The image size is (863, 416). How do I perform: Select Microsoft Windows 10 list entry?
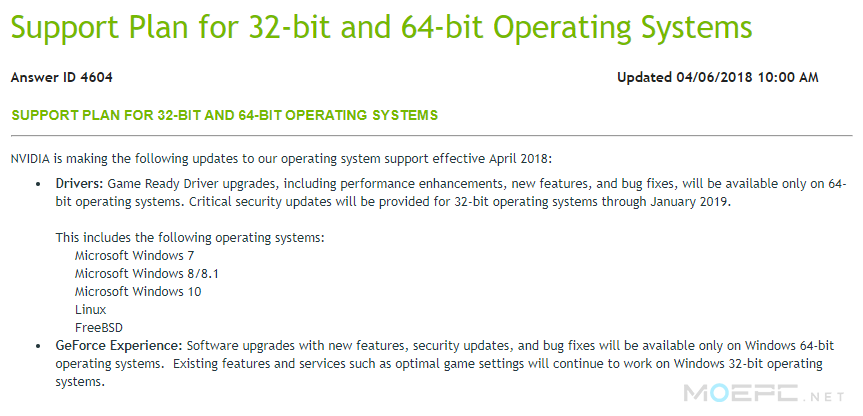tap(138, 292)
